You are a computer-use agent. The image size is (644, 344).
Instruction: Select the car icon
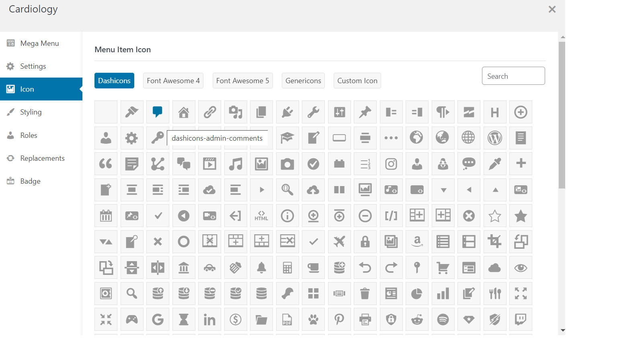pos(210,268)
